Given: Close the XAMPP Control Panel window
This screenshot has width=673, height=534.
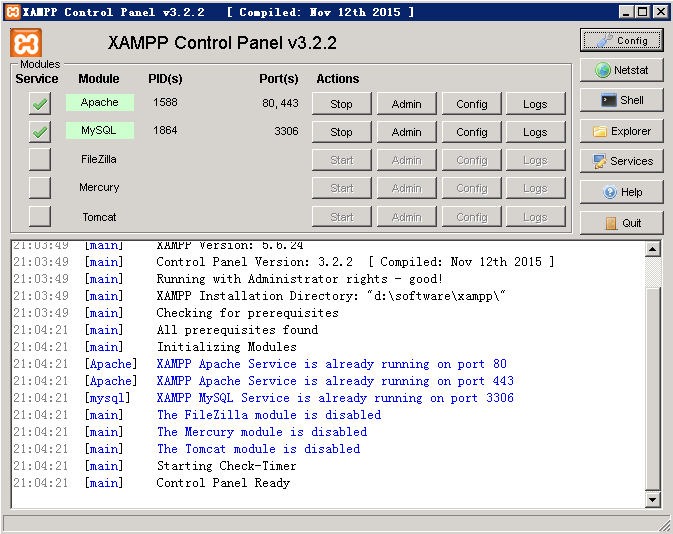Looking at the screenshot, I should coord(661,12).
